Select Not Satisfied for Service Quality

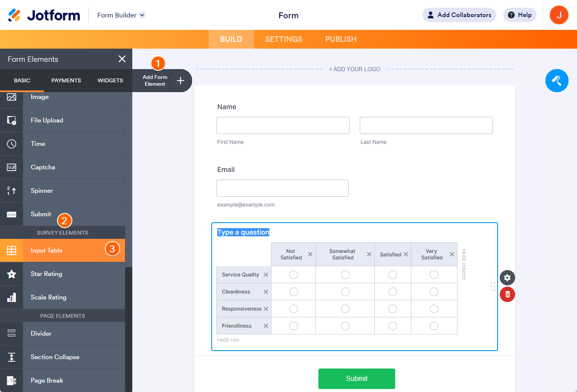click(294, 275)
